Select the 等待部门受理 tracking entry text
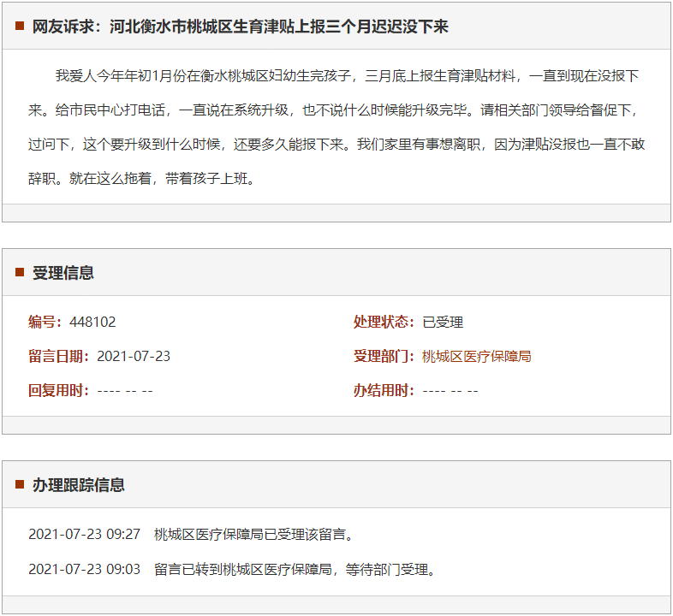Viewport: 673px width, 616px height. (x=295, y=569)
